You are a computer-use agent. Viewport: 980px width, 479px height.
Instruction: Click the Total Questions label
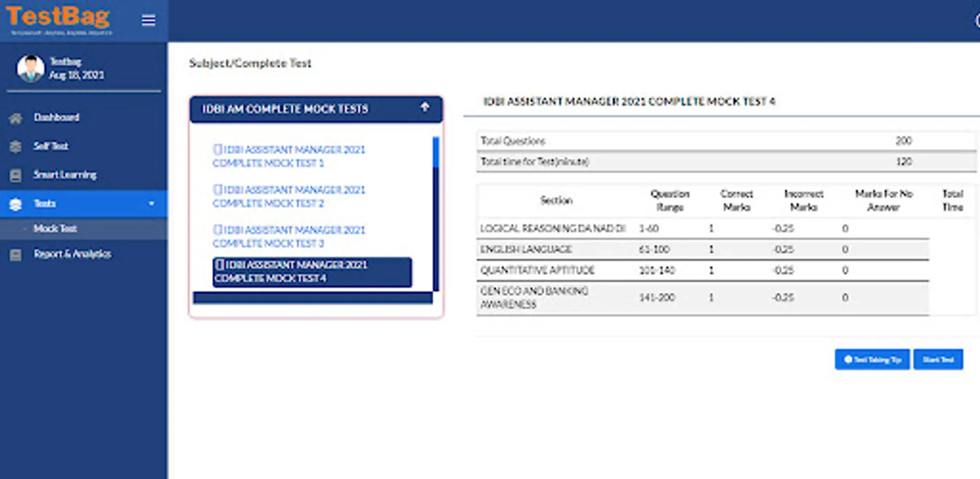point(513,141)
